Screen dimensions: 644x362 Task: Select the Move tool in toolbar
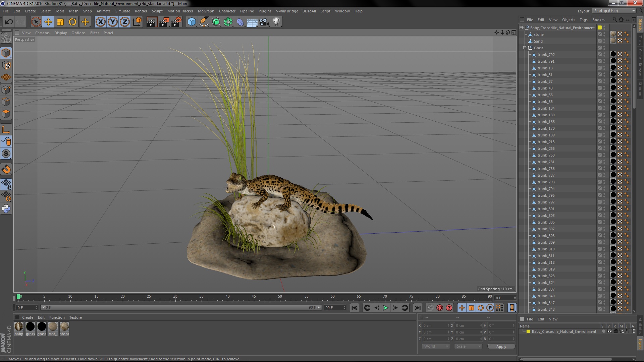coord(48,22)
